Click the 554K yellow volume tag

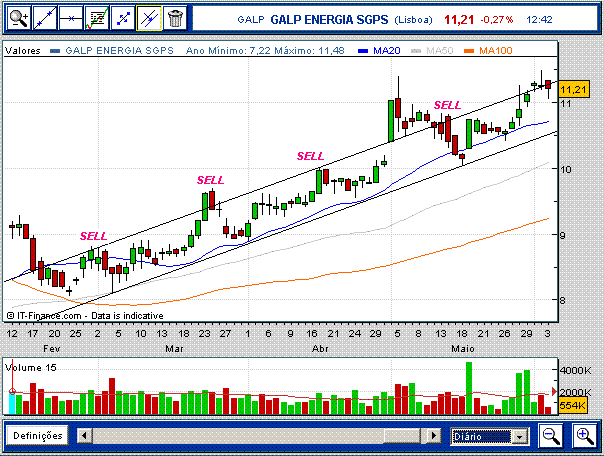[572, 406]
